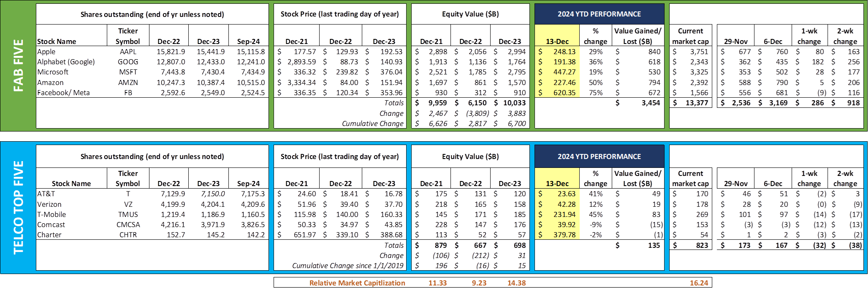868x288 pixels.
Task: Click Comcast's -9% change cell
Action: (596, 225)
